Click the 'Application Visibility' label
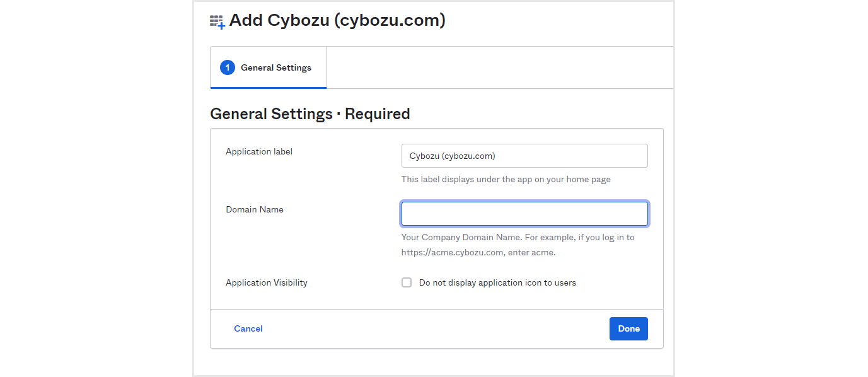 click(267, 282)
